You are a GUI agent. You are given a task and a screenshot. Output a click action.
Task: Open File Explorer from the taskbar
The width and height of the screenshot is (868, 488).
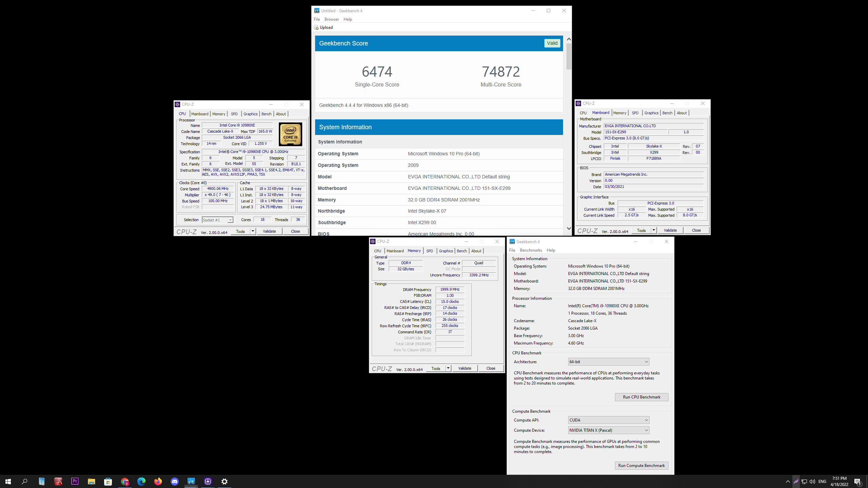coord(92,481)
